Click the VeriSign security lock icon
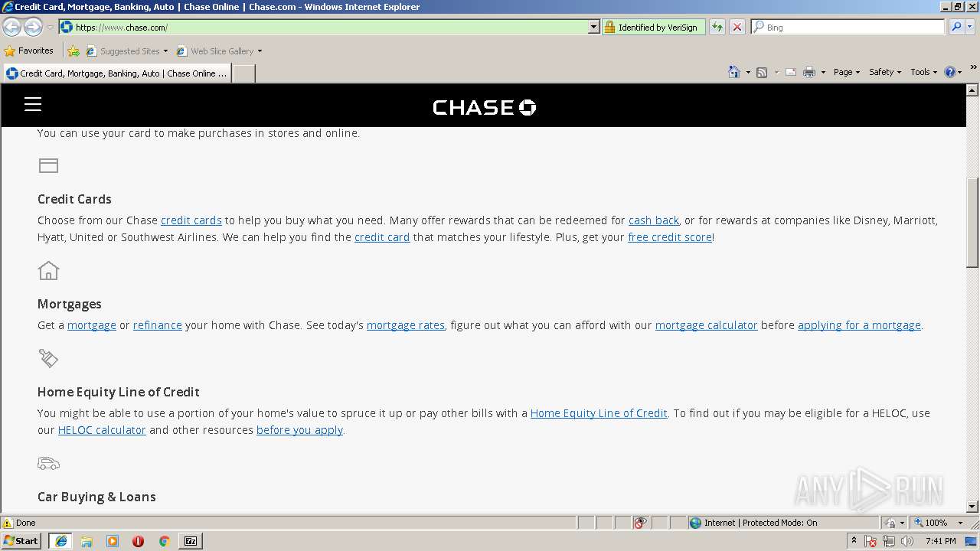Viewport: 980px width, 551px height. pyautogui.click(x=609, y=28)
